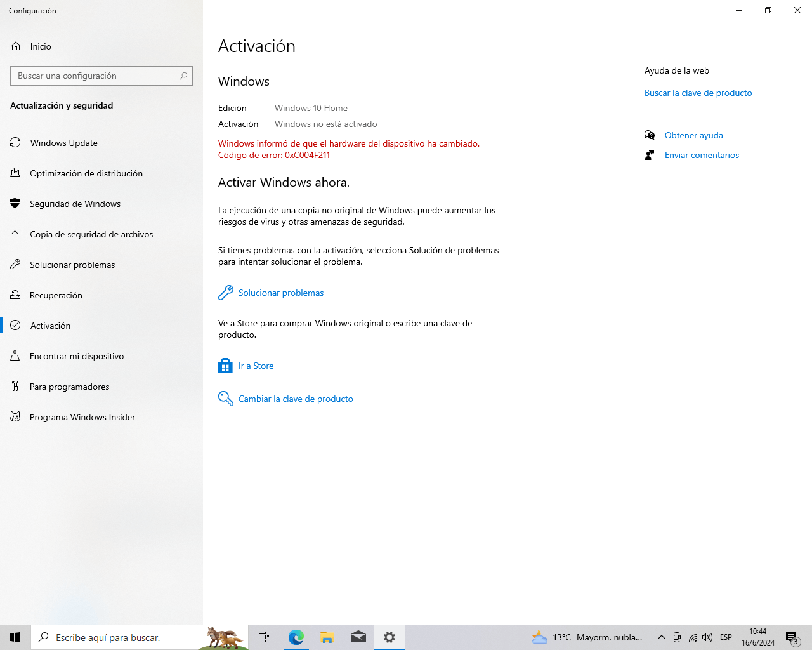
Task: Click the Meet Now camera tray icon
Action: [x=677, y=637]
